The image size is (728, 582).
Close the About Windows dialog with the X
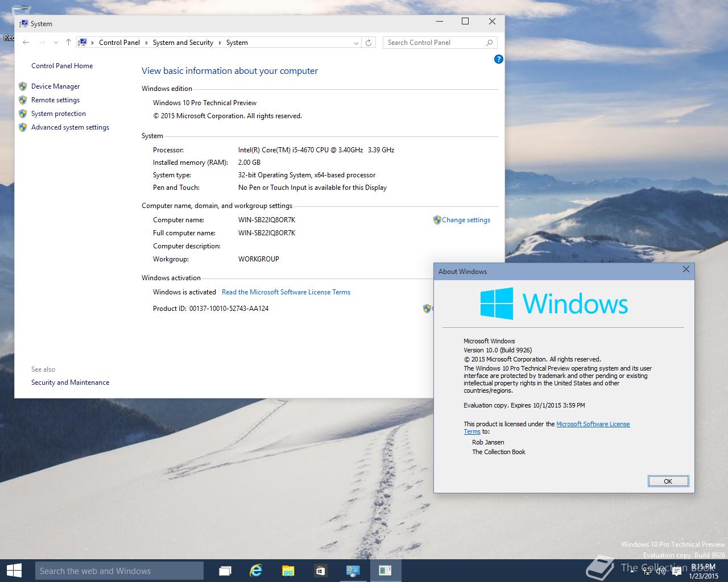pos(686,269)
